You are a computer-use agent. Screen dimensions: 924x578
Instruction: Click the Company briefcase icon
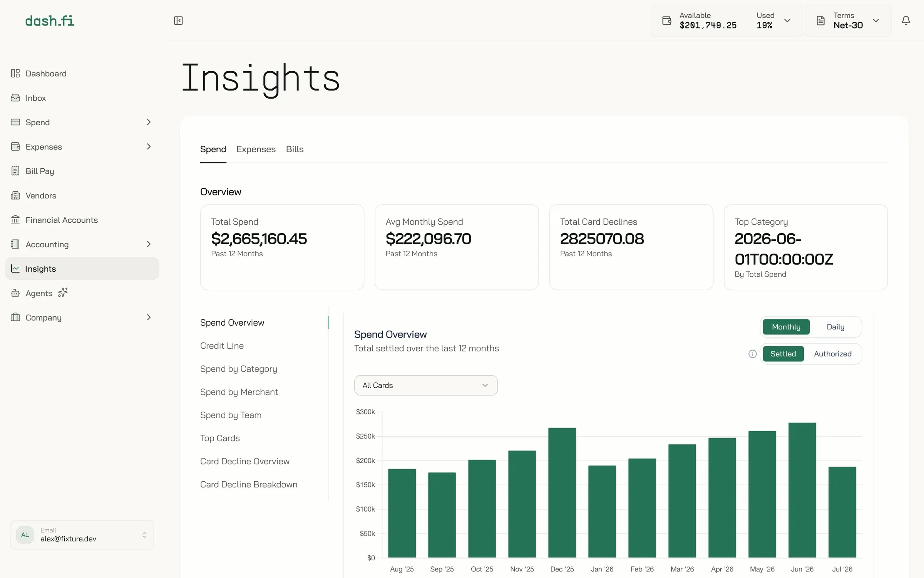pyautogui.click(x=15, y=318)
